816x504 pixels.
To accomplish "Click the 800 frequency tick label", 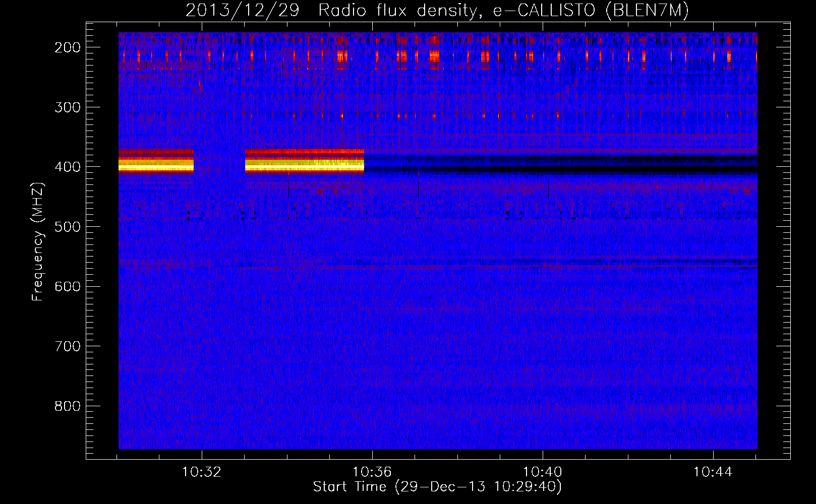I will pos(68,406).
